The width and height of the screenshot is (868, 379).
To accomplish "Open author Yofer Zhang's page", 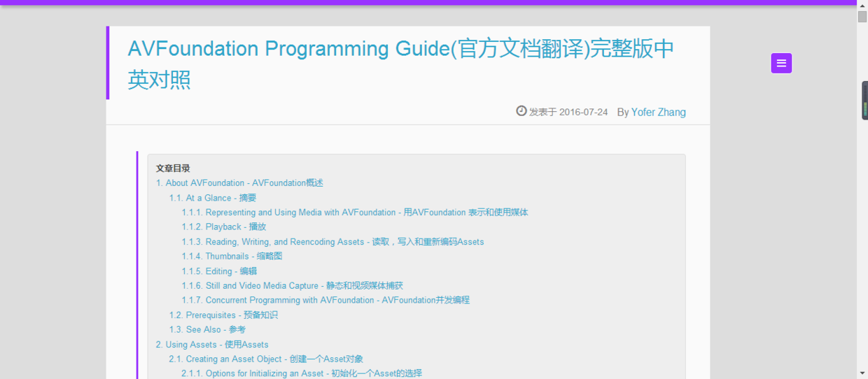I will click(x=658, y=112).
